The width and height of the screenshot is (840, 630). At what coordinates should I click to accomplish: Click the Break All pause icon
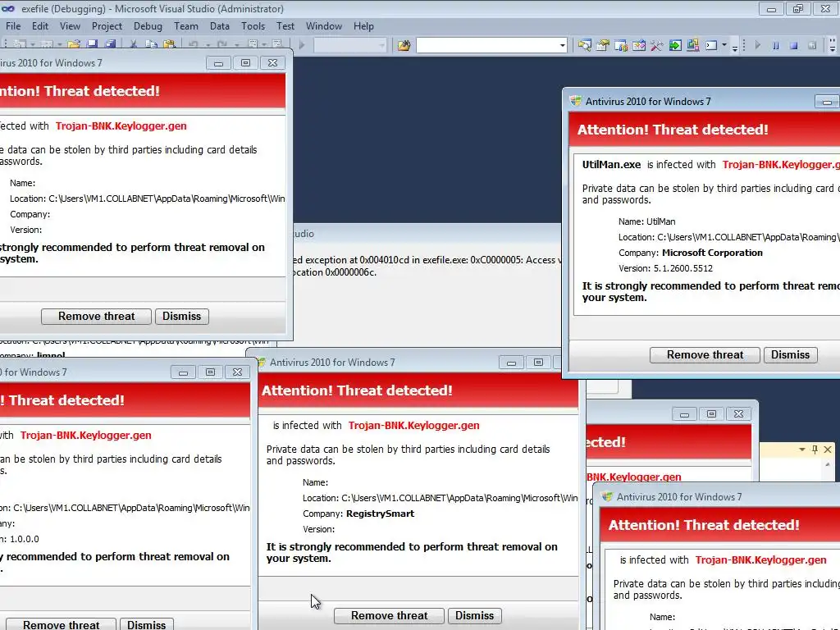point(775,46)
